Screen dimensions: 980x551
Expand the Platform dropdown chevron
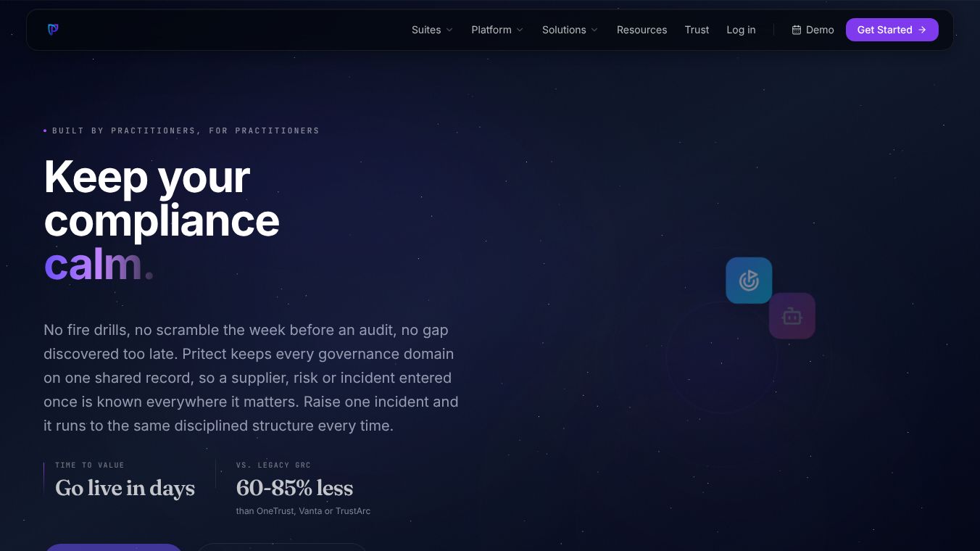tap(519, 30)
